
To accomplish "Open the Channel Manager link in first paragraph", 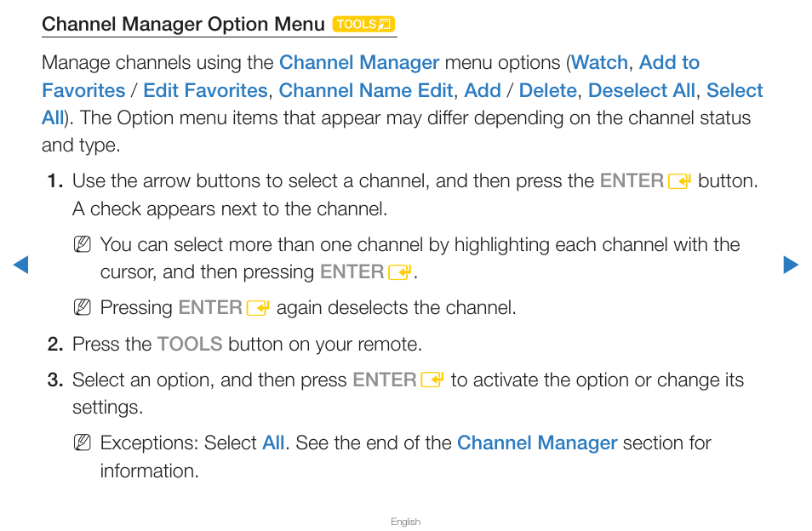I will (x=359, y=63).
